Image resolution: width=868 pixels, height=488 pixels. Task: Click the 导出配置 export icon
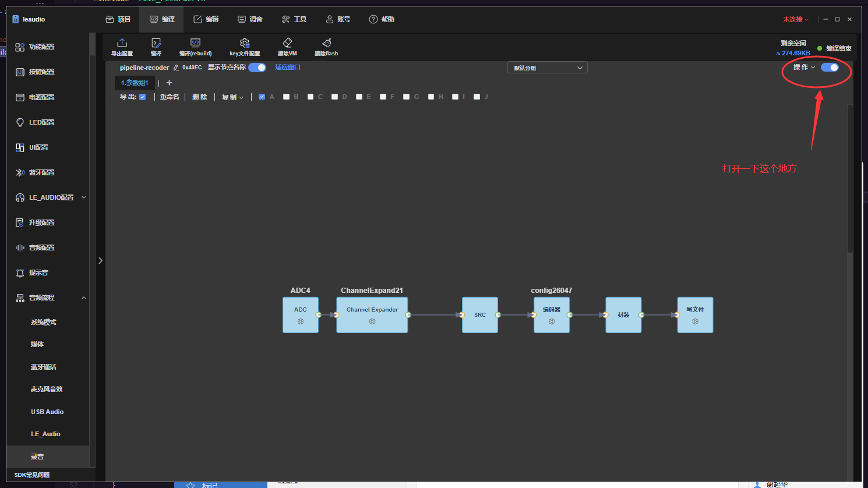122,43
